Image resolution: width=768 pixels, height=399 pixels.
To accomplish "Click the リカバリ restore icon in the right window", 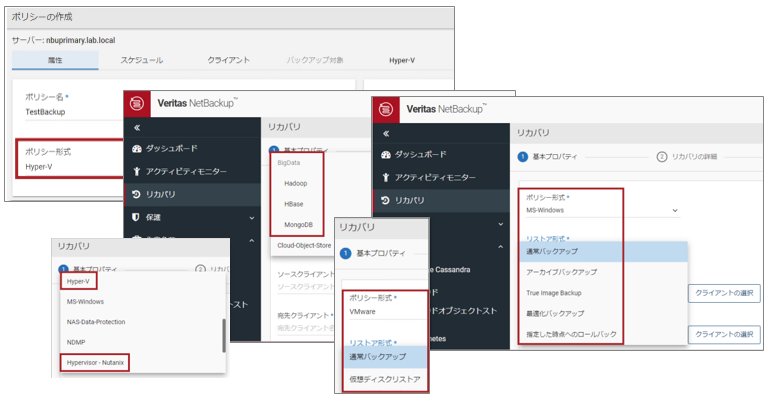I will pyautogui.click(x=385, y=200).
